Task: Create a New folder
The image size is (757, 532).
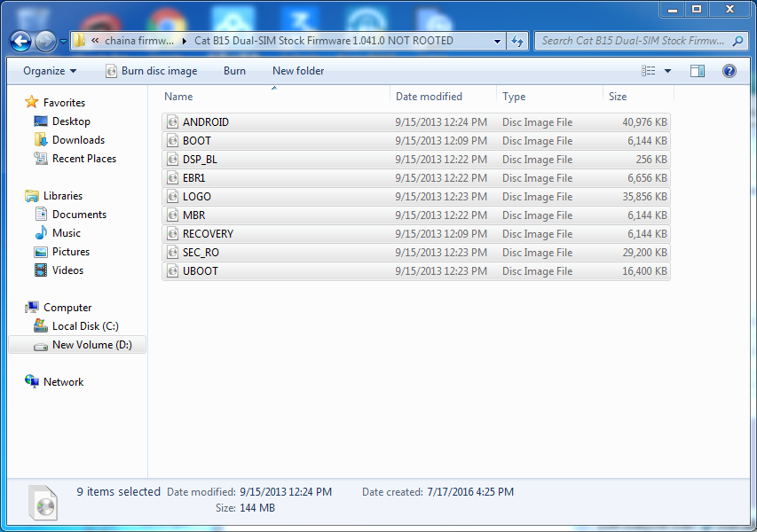Action: (298, 71)
